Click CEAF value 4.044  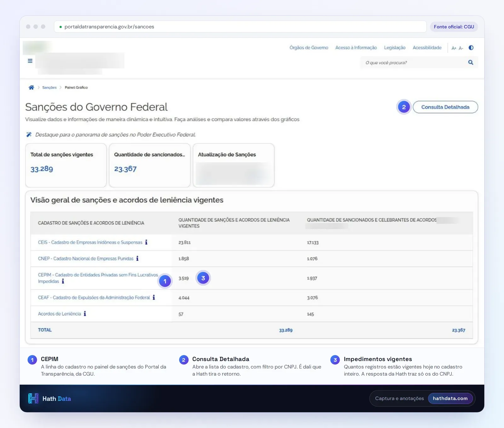(x=184, y=298)
